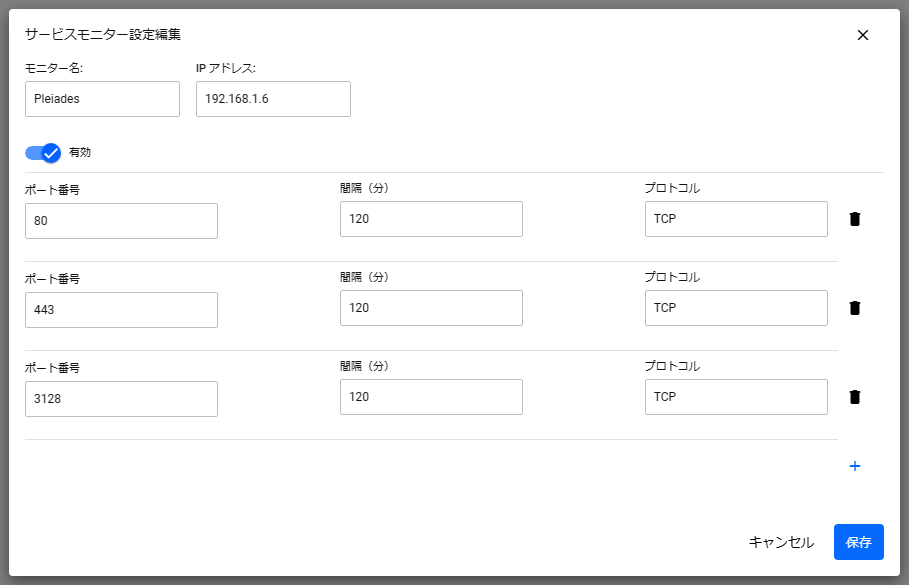The width and height of the screenshot is (909, 585).
Task: Click the interval field in the port 3128 row
Action: tap(431, 397)
